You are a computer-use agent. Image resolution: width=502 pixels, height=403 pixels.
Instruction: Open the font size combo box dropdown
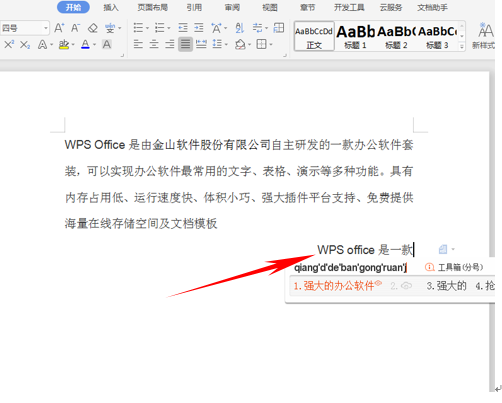[x=46, y=28]
